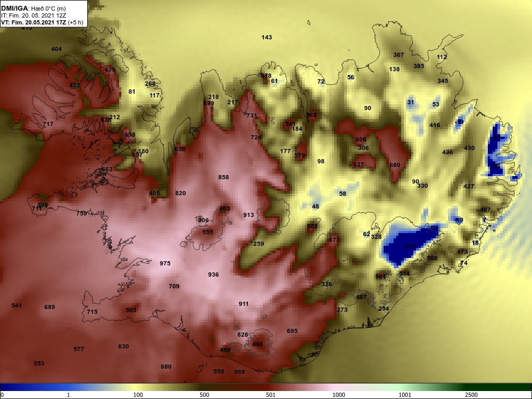Click the map value '975'

165,263
